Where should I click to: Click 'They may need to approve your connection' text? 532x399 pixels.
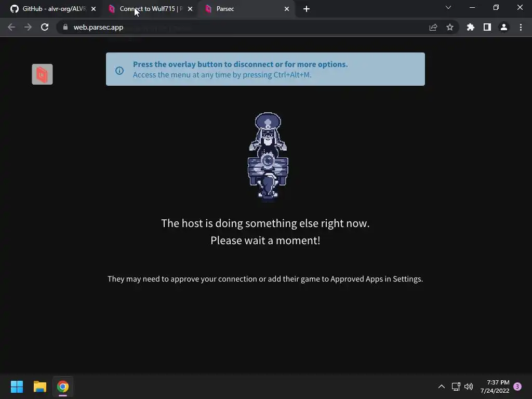click(265, 279)
